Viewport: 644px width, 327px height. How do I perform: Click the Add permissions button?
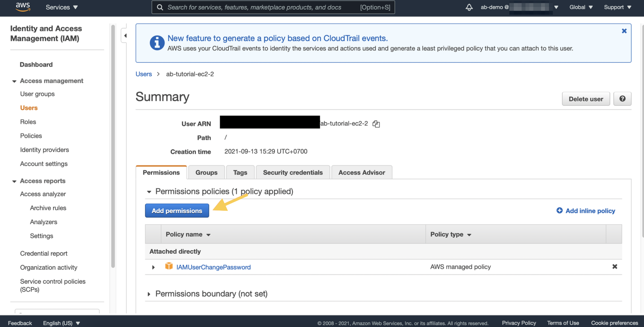(177, 211)
